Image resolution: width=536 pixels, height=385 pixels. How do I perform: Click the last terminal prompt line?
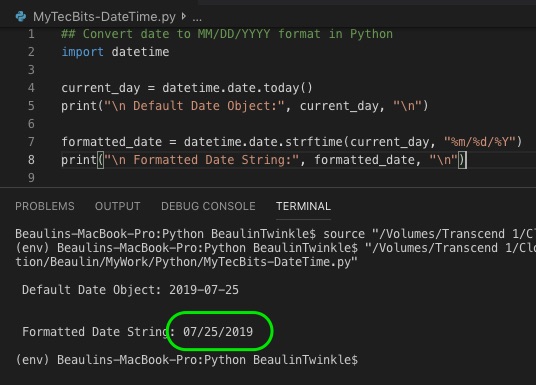click(187, 360)
